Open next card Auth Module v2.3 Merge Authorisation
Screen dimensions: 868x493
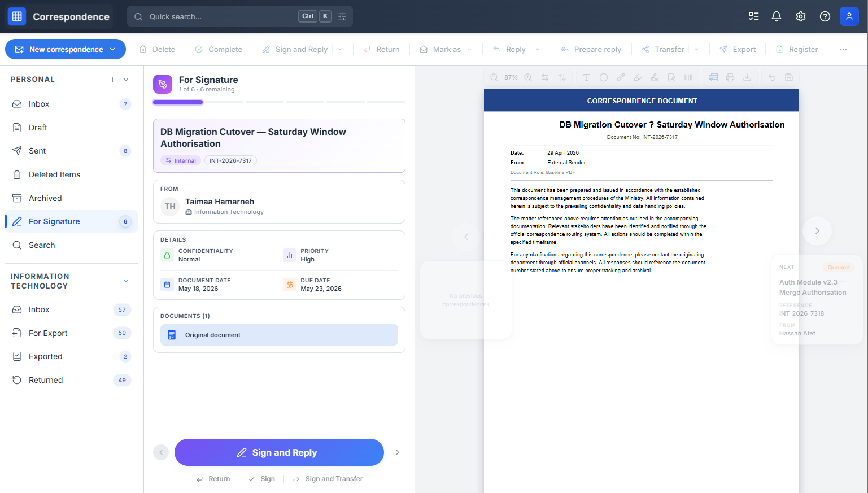pyautogui.click(x=817, y=300)
